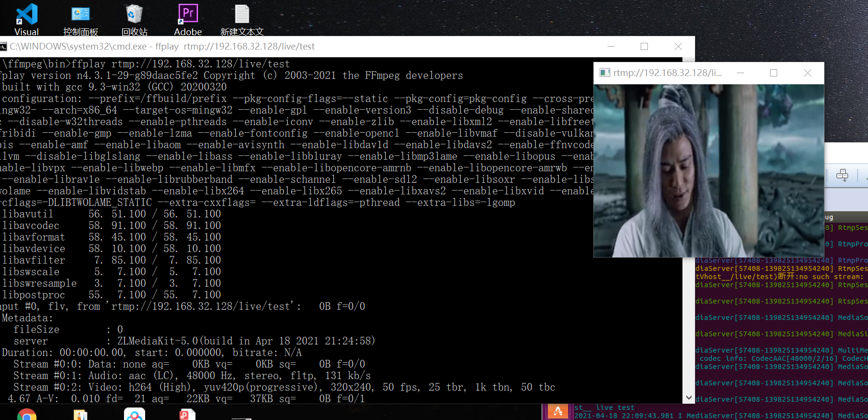Close the cmd.exe console window

[678, 47]
